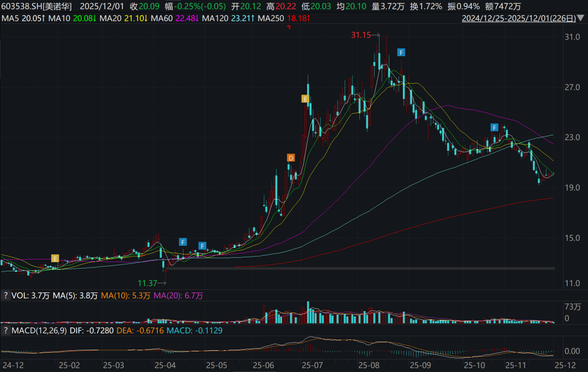Click the 25-07 date axis label
The image size is (588, 372).
pyautogui.click(x=313, y=365)
